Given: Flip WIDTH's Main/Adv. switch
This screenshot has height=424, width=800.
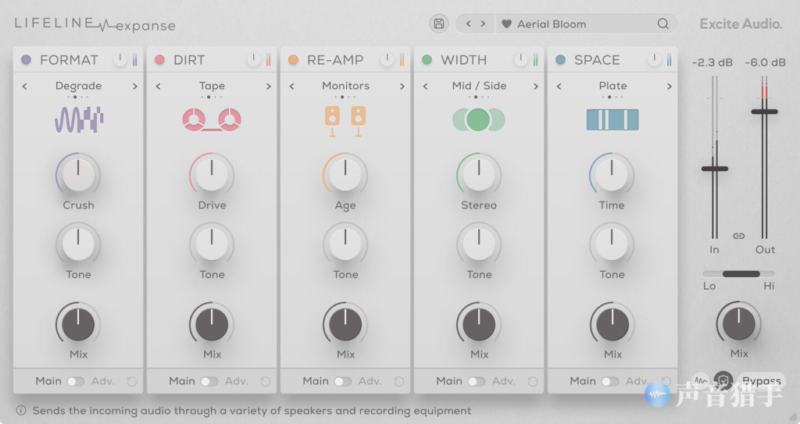Looking at the screenshot, I should click(x=477, y=382).
